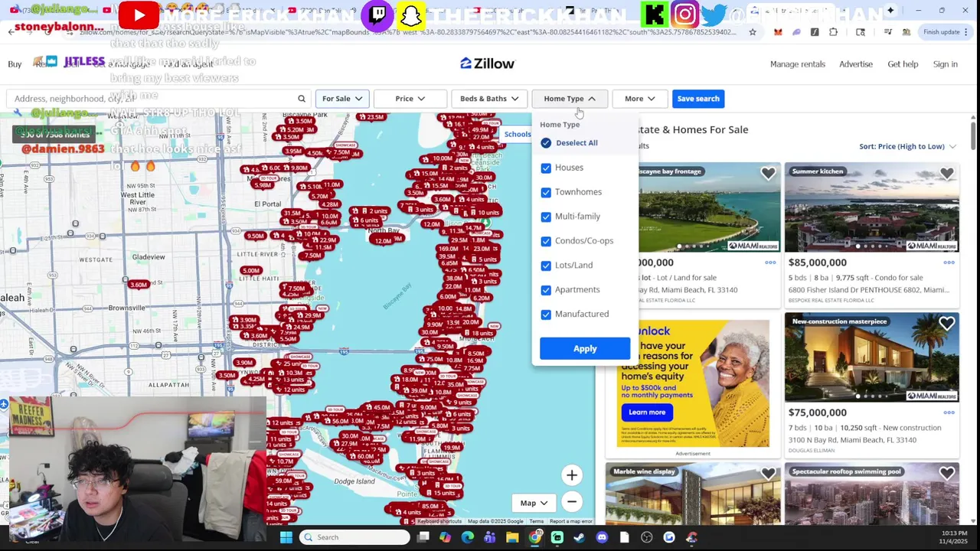This screenshot has height=551, width=980.
Task: Heart the Spectacular rooftop swimming pool listing
Action: [947, 474]
